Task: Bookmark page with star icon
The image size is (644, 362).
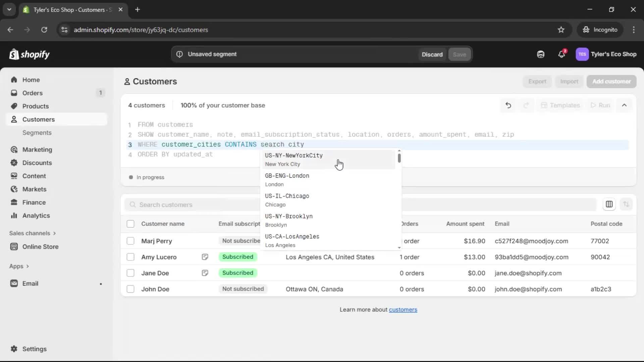Action: pyautogui.click(x=561, y=30)
